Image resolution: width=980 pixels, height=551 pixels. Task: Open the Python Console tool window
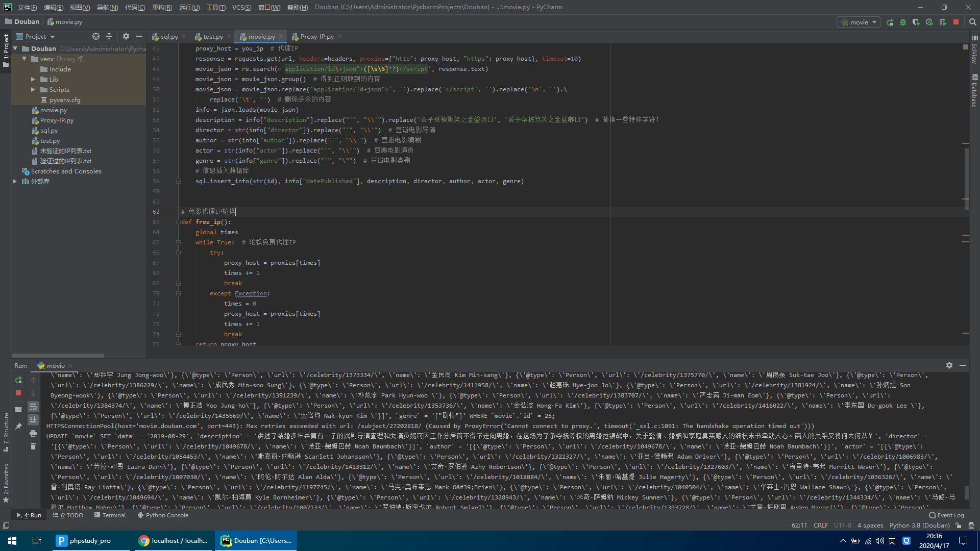[x=163, y=515]
